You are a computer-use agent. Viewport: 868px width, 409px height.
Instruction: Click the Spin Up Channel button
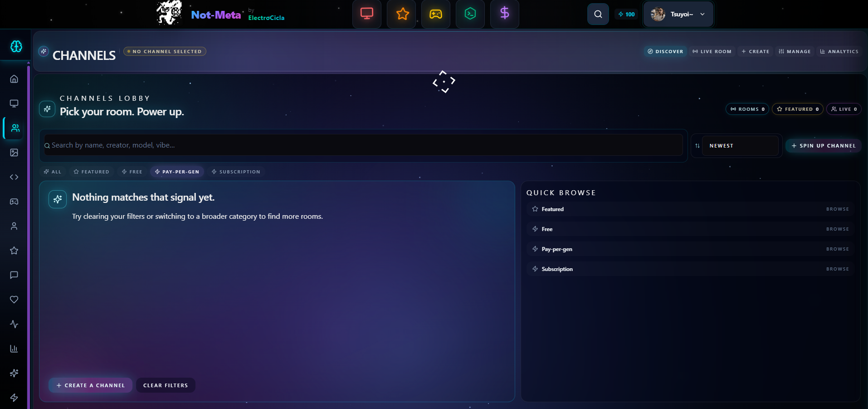(824, 146)
